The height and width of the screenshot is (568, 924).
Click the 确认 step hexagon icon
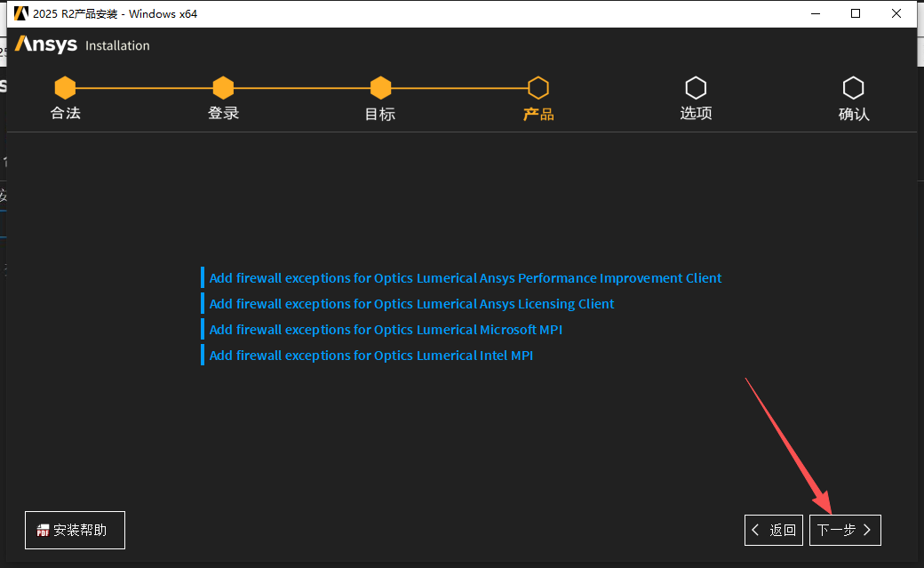point(854,88)
